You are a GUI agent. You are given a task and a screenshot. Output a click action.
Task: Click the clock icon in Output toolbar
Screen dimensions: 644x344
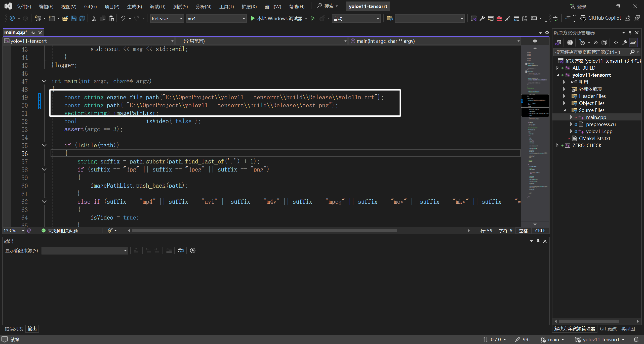[193, 250]
